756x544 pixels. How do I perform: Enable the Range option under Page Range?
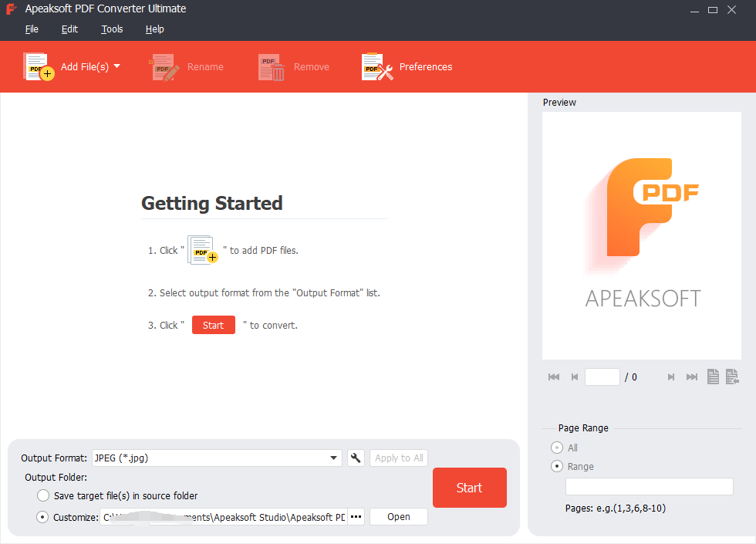(557, 466)
